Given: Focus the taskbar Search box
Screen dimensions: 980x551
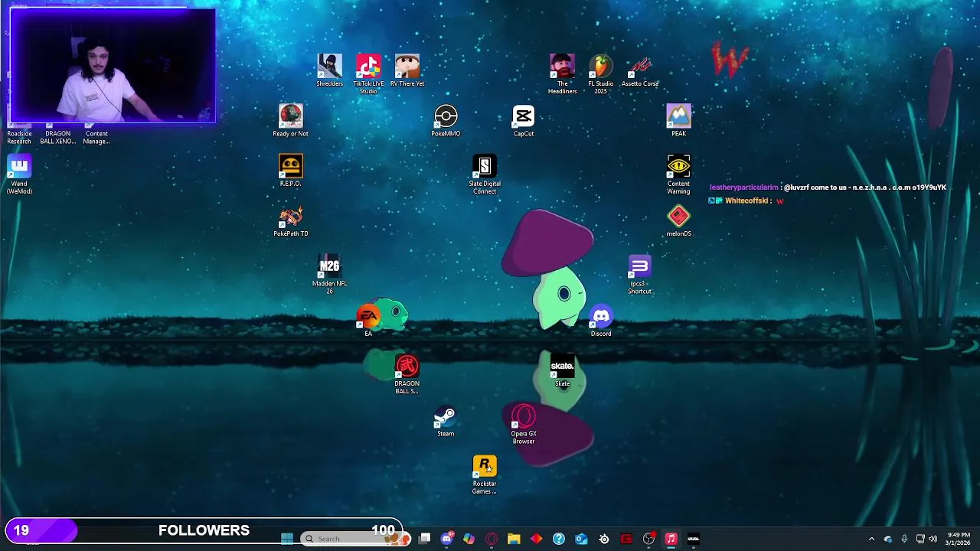Looking at the screenshot, I should tap(354, 539).
